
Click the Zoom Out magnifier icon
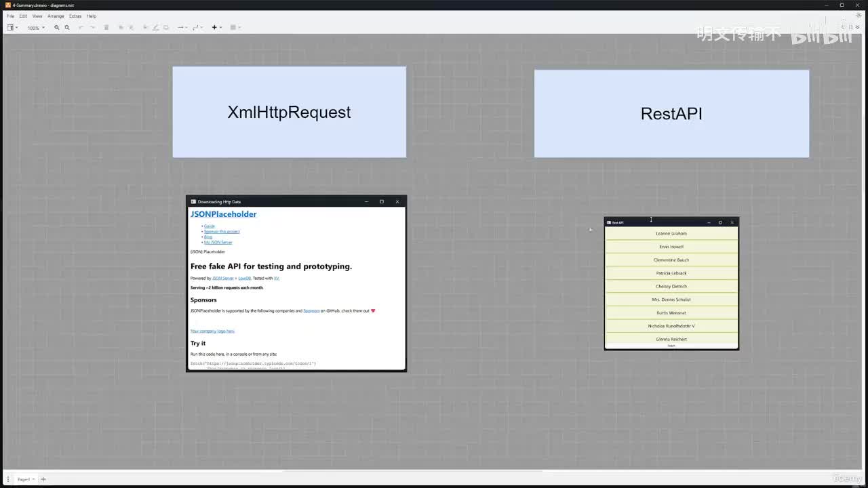67,28
